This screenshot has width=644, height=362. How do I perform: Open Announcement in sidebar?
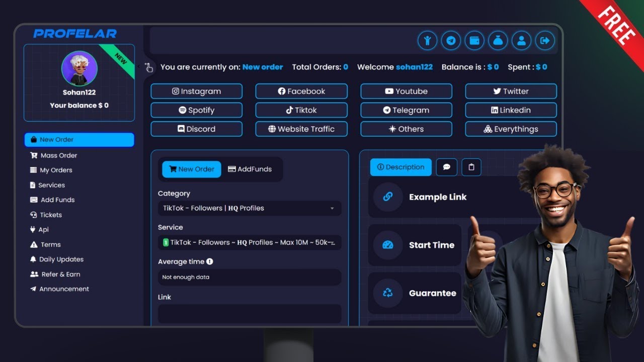[x=59, y=289]
